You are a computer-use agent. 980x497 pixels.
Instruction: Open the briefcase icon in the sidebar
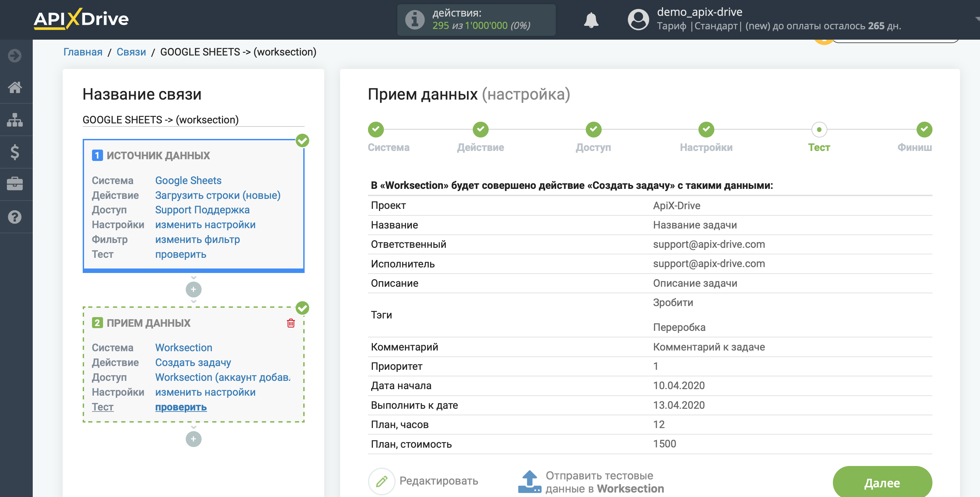coord(15,184)
